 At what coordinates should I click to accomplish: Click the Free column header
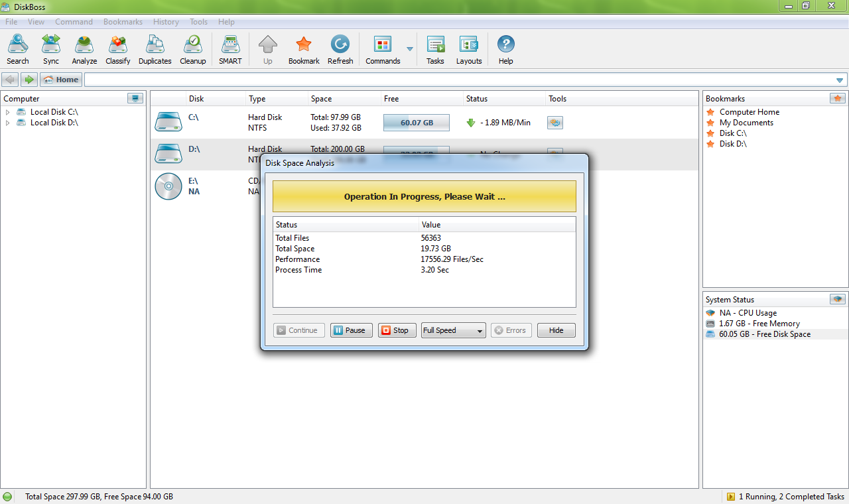coord(422,99)
